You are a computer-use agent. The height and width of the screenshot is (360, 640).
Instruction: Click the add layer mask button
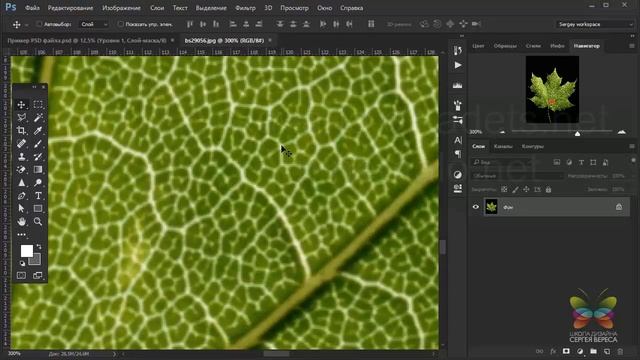point(566,351)
